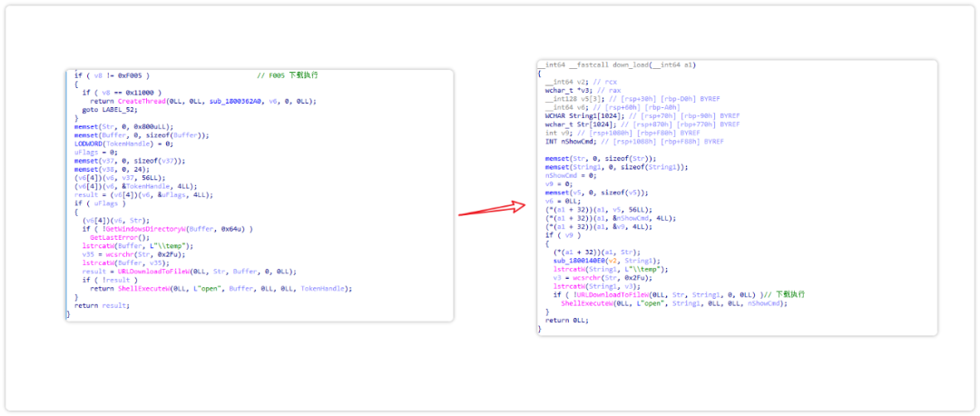Click the GetLastError() call
Screen dimensions: 980x416
point(120,238)
